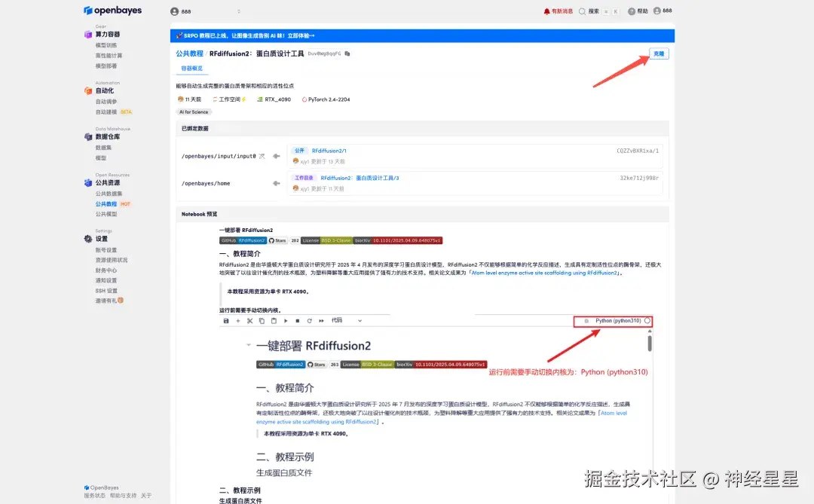Click the arrow icon beside /openbayes/input/input0
Screen dimensions: 814x504
(276, 156)
